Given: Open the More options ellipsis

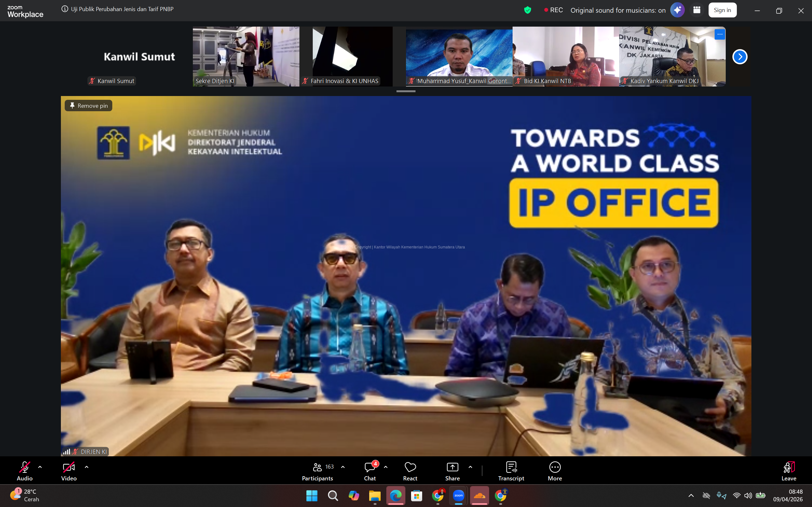Looking at the screenshot, I should [555, 467].
